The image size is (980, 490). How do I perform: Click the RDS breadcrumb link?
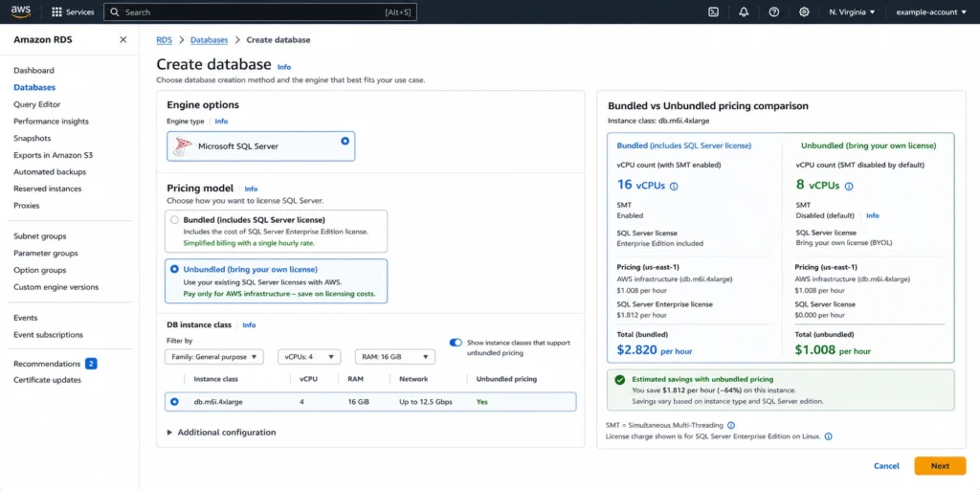164,40
